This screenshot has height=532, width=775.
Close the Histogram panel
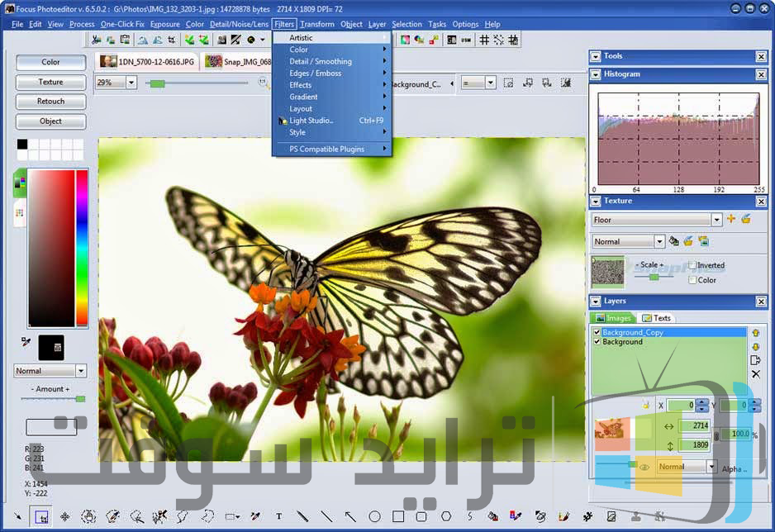[761, 74]
